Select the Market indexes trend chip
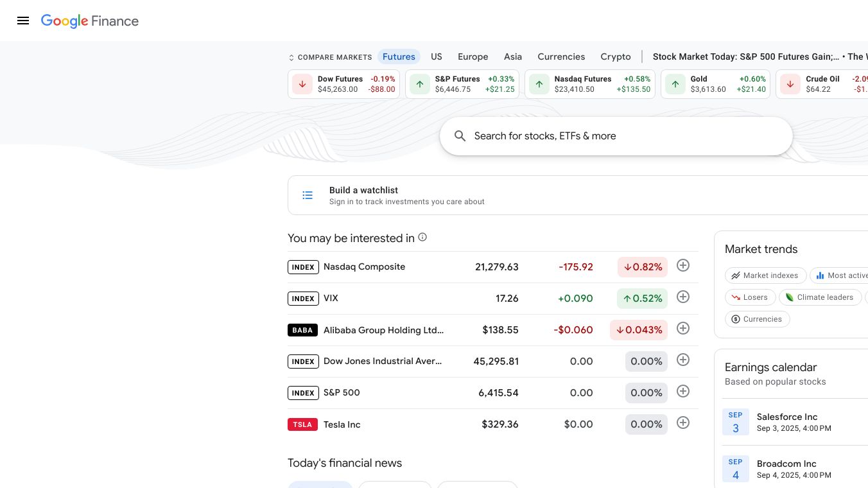 point(764,275)
